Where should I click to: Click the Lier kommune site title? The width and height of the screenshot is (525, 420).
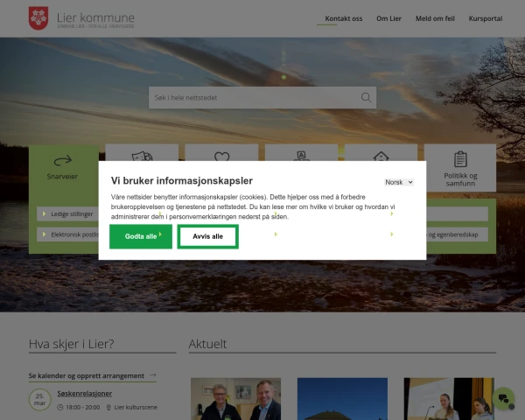click(95, 17)
